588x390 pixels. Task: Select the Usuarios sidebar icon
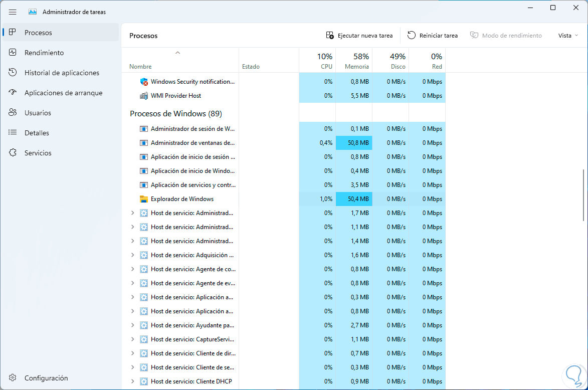[x=13, y=112]
